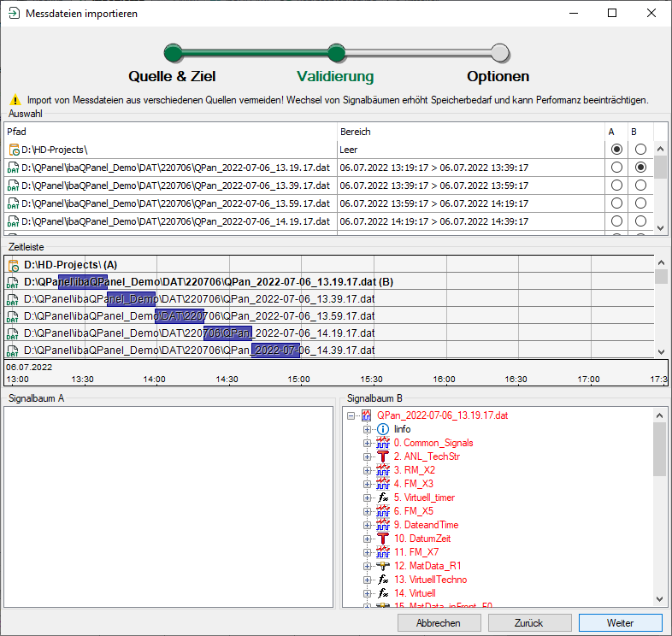Click the Info icon in Signalbaum B
The height and width of the screenshot is (636, 672).
click(x=383, y=429)
